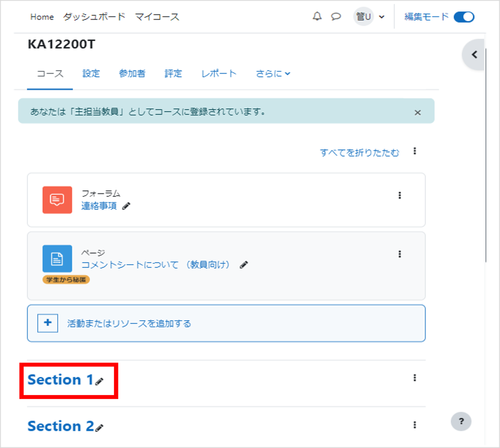Viewport: 500px width, 448px height.
Task: Open the Section 1 heading
Action: click(x=61, y=379)
